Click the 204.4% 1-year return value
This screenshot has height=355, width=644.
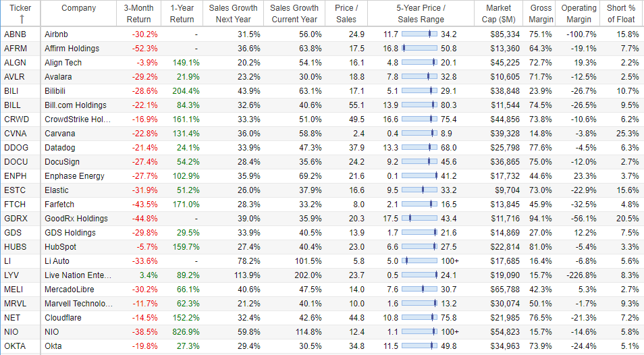click(x=186, y=91)
